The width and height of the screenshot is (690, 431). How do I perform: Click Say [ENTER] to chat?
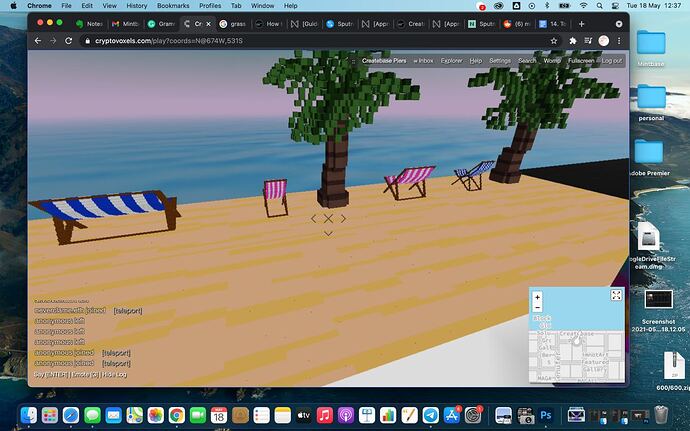(51, 375)
